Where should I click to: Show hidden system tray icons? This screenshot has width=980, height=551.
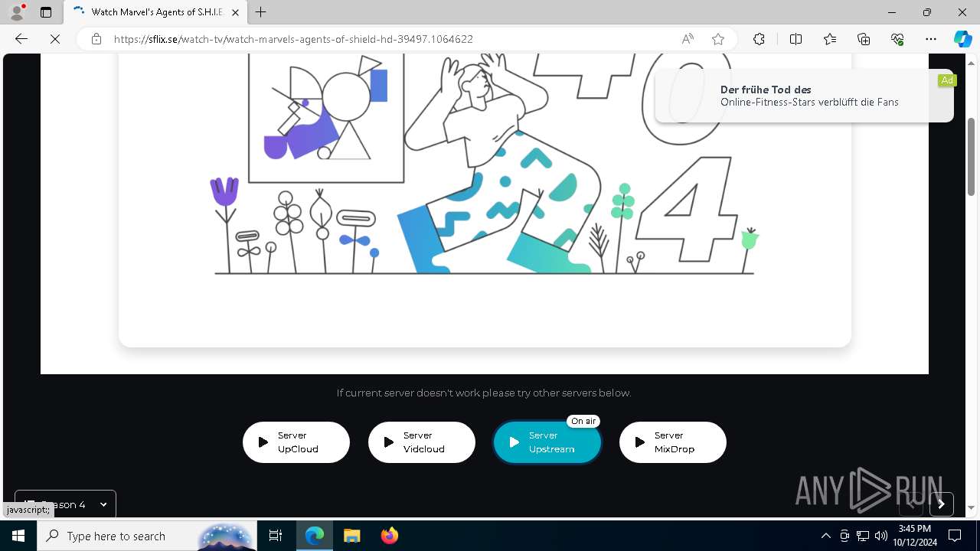(825, 536)
